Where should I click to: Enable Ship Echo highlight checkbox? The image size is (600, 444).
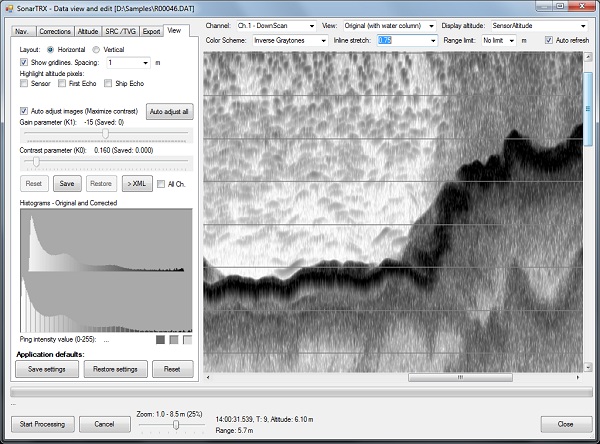click(108, 83)
